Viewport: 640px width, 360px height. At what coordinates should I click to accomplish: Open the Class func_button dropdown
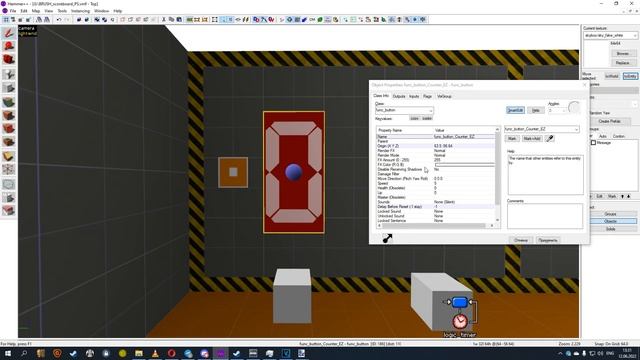431,110
